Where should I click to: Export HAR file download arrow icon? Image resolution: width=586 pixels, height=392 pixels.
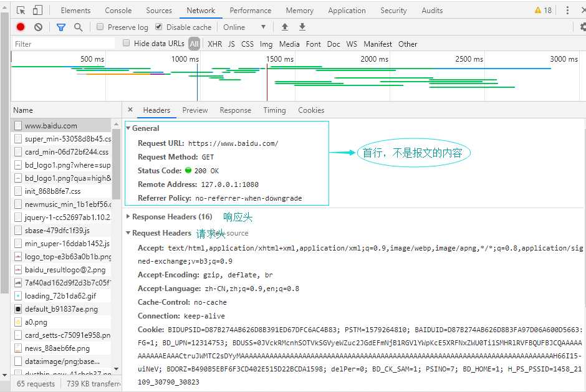(x=302, y=27)
